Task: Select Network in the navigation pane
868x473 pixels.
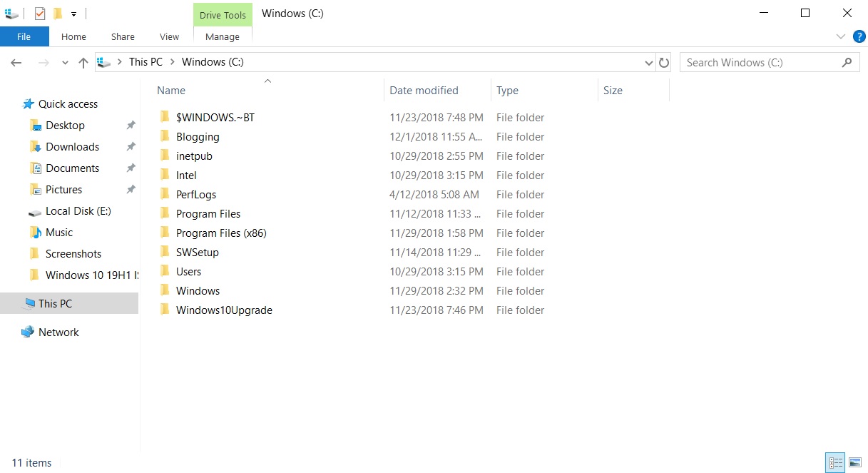Action: [x=58, y=332]
